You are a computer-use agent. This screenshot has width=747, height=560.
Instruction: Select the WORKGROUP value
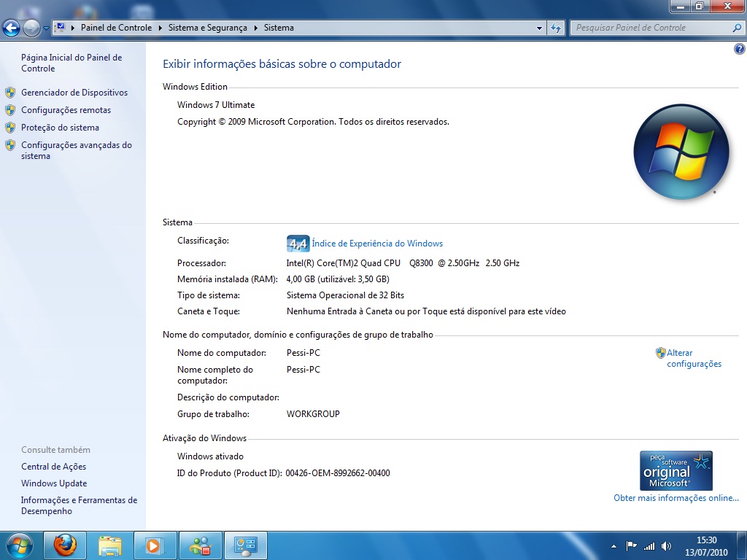point(313,414)
